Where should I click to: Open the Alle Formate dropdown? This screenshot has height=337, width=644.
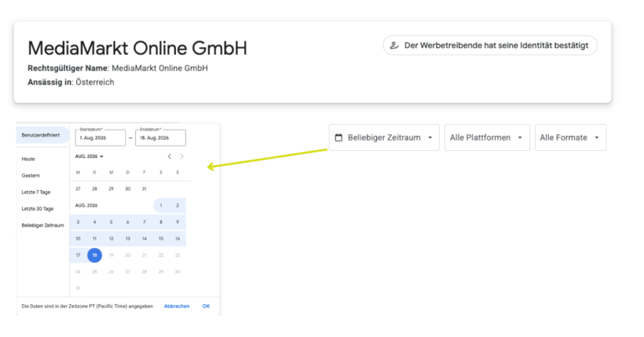(570, 138)
